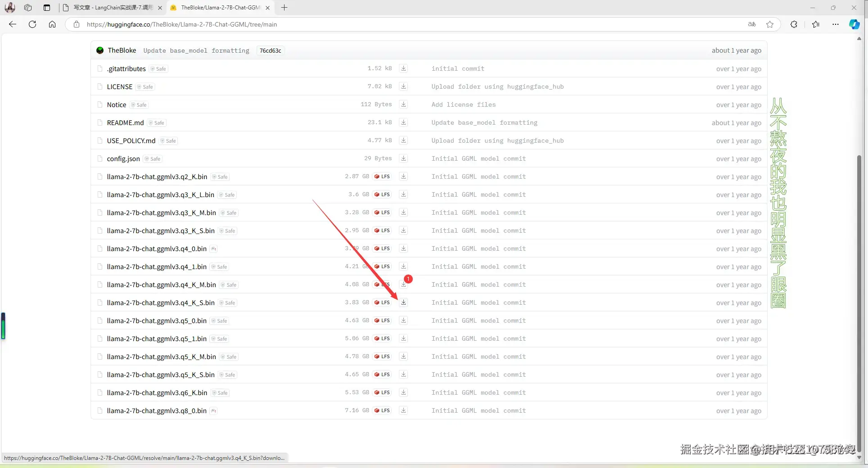
Task: Open latest commit 'Update base_model formatting' in header
Action: click(x=196, y=50)
